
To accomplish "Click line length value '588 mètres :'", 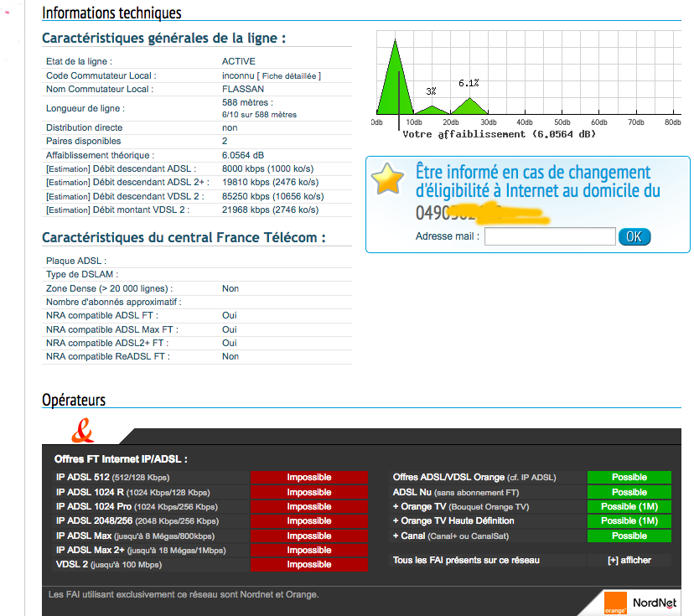I will (x=247, y=102).
